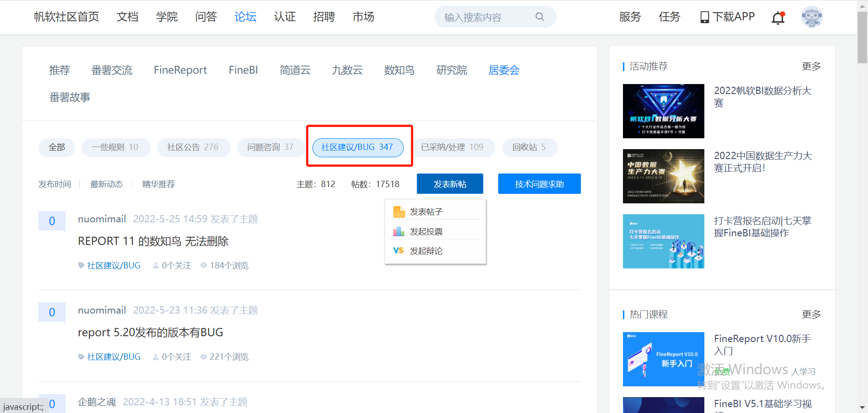
Task: Open the notification bell
Action: coord(778,18)
